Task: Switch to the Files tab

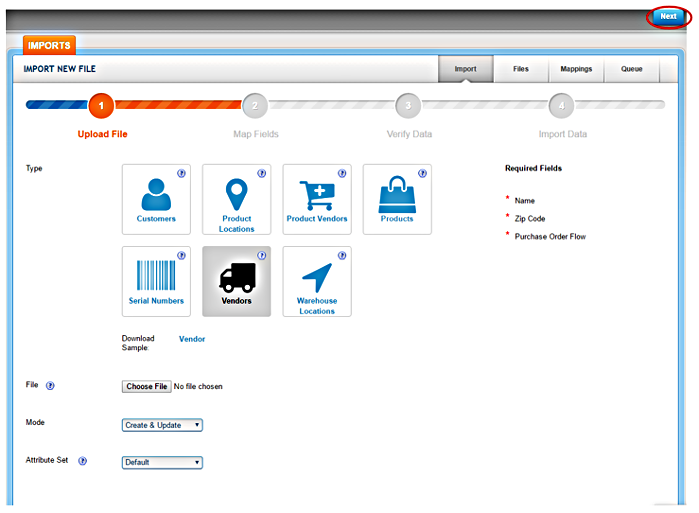Action: [x=521, y=69]
